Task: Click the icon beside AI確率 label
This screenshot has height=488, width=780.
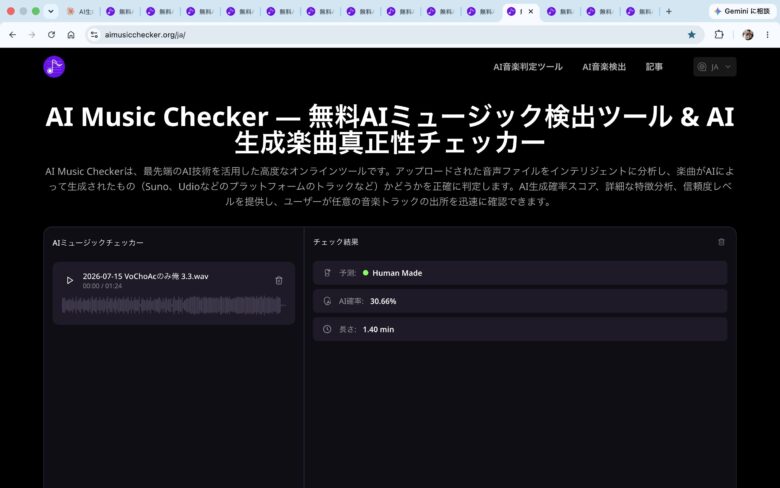Action: (x=327, y=301)
